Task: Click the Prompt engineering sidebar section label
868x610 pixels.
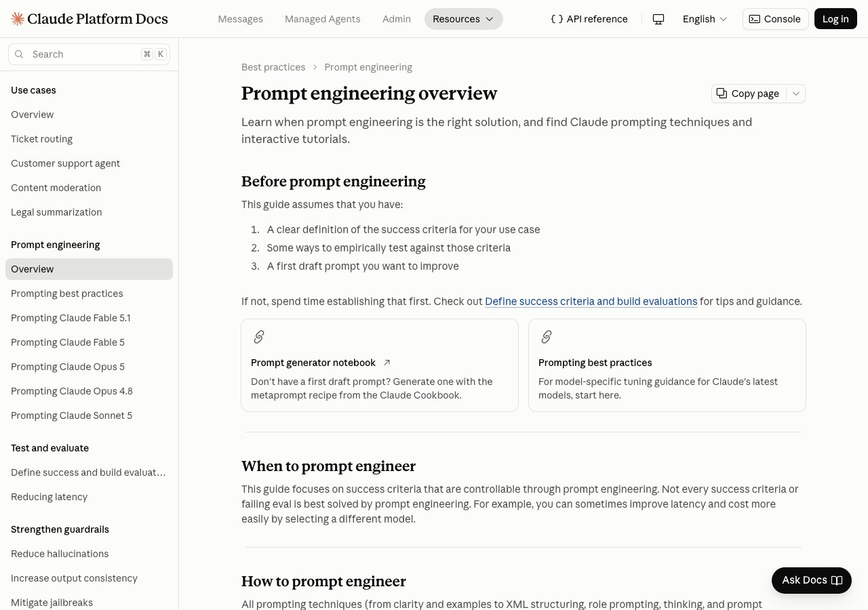Action: coord(55,245)
